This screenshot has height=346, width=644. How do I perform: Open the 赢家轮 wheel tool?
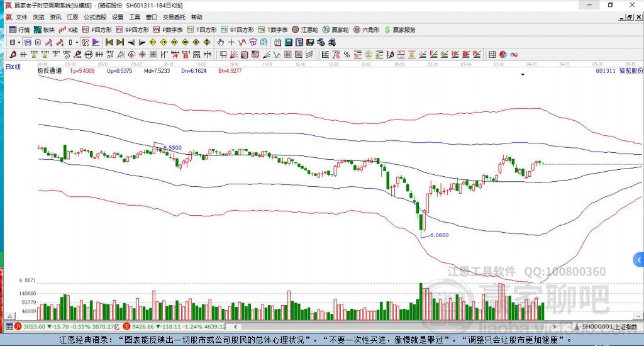coord(336,30)
